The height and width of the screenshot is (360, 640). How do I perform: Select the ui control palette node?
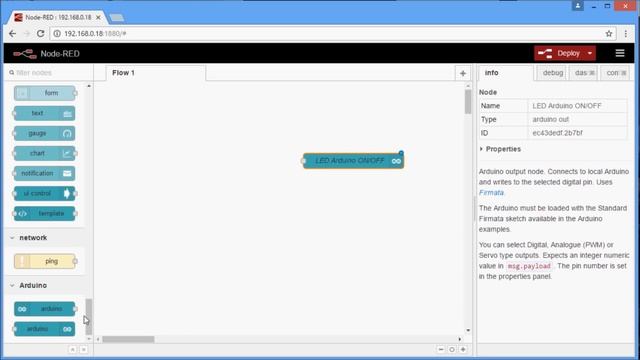click(x=44, y=193)
